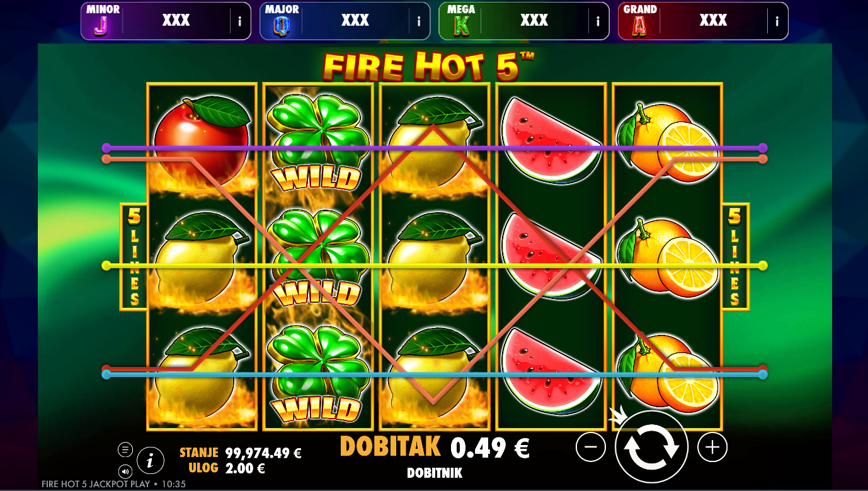868x491 pixels.
Task: Increase the bet with the plus button
Action: 712,447
